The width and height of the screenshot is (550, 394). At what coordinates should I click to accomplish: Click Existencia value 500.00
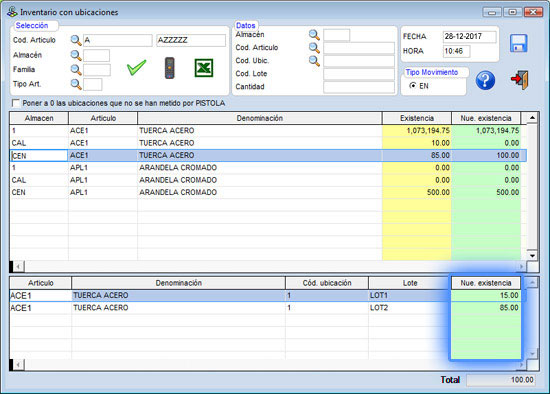416,192
